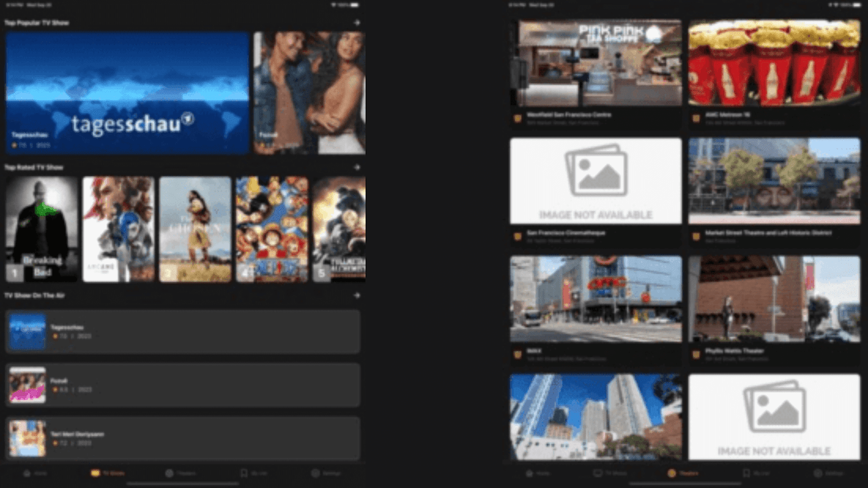The image size is (868, 488).
Task: Click "Top Popular TV Show" heading
Action: tap(37, 23)
